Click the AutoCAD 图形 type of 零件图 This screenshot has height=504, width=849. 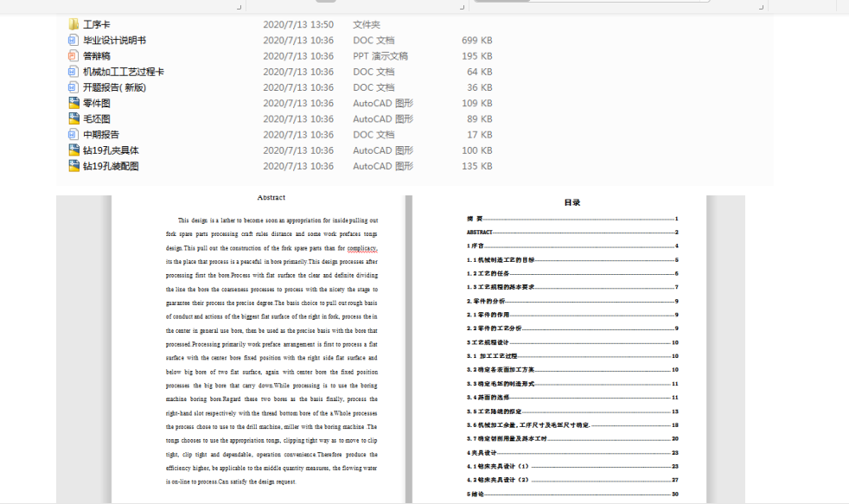click(x=383, y=103)
